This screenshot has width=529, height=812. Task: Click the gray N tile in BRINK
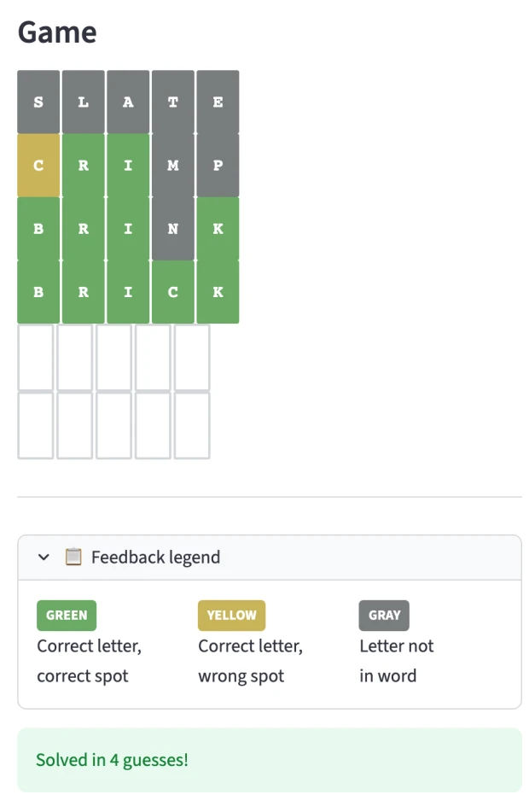[173, 228]
